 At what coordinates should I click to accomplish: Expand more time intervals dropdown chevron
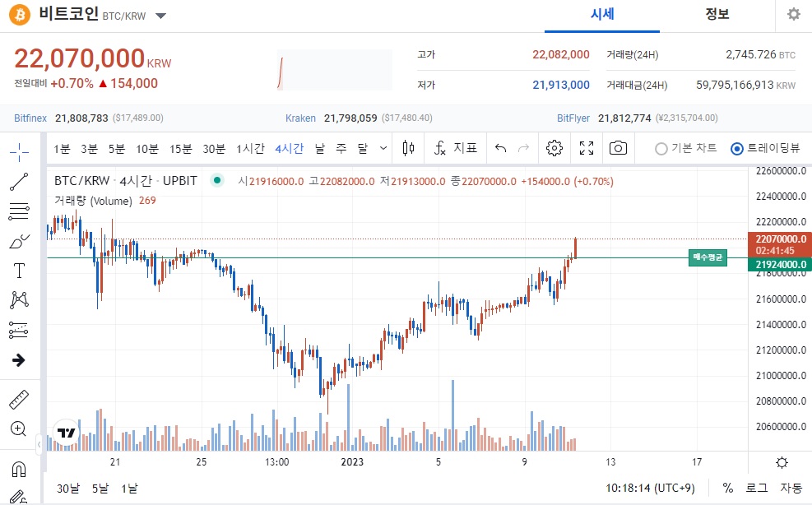pyautogui.click(x=383, y=149)
